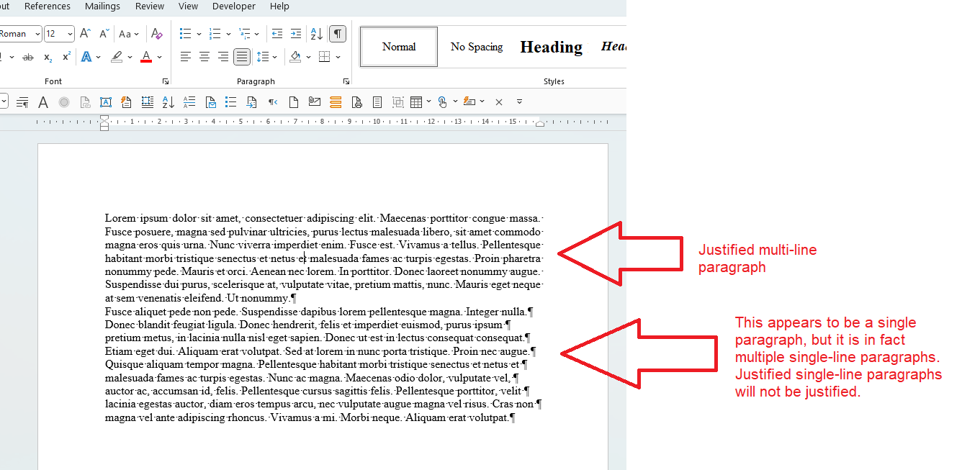Click the orange stacked lines icon
The width and height of the screenshot is (980, 470).
pos(336,102)
